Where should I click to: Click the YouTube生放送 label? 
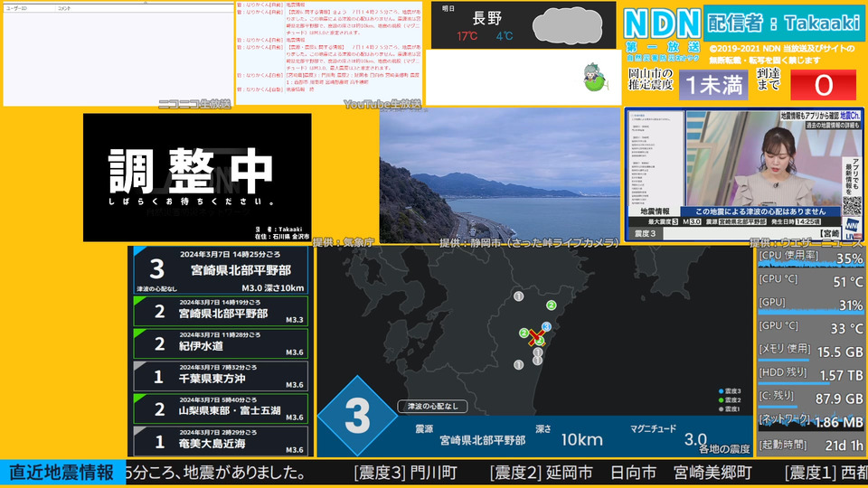click(x=382, y=104)
